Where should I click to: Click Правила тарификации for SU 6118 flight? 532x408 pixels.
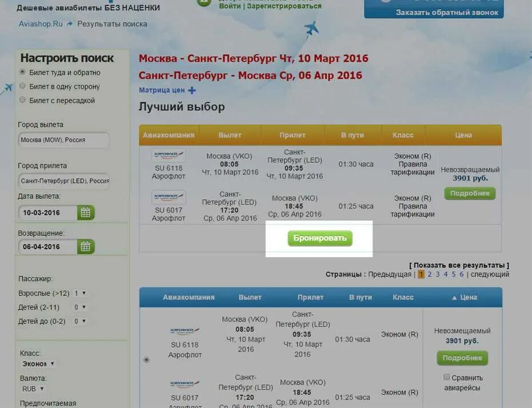click(413, 168)
